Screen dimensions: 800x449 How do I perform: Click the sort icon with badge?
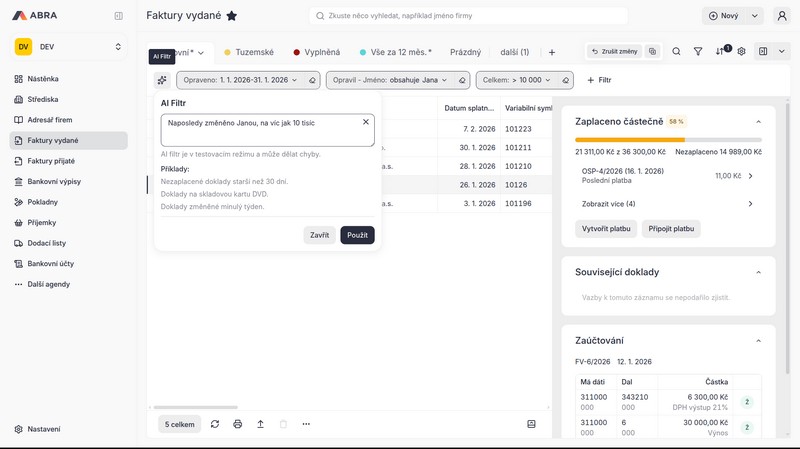[x=720, y=52]
